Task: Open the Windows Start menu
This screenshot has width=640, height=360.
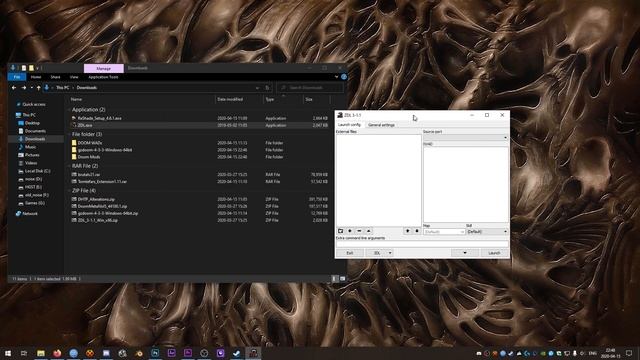Action: [8, 353]
